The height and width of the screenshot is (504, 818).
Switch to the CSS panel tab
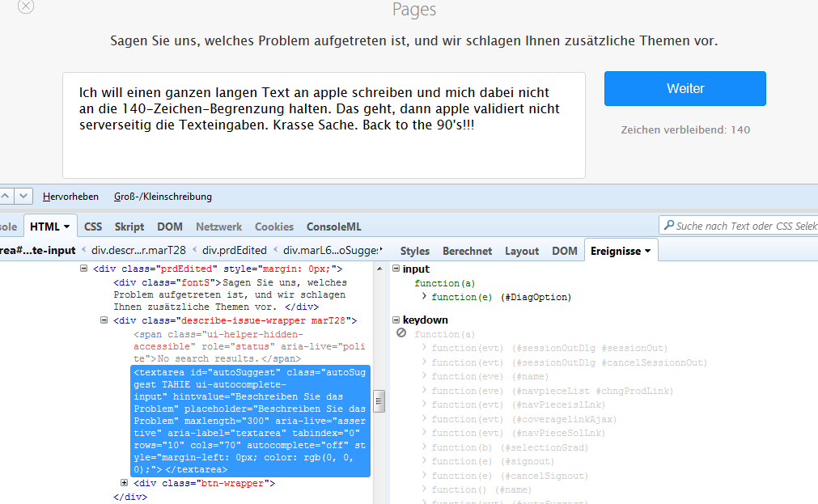[93, 227]
